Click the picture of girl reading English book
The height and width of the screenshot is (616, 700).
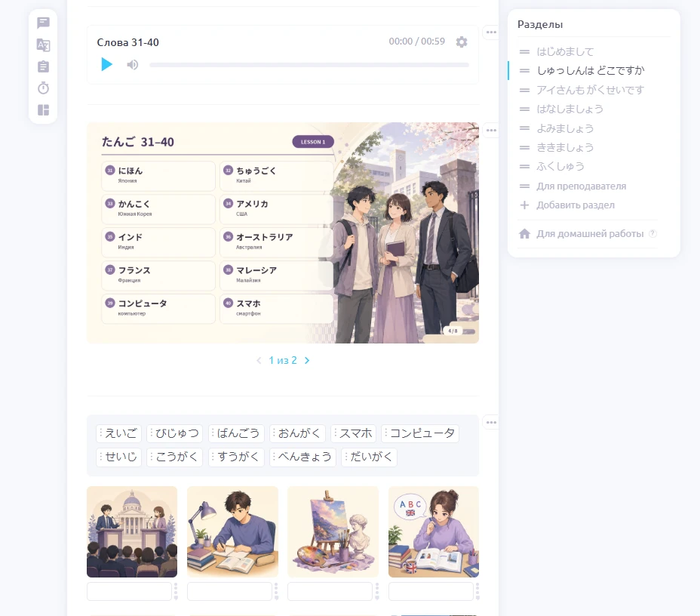[x=434, y=532]
